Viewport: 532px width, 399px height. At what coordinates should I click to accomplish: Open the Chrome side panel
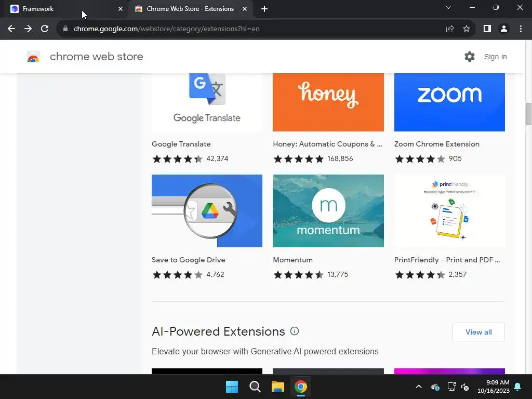487,29
